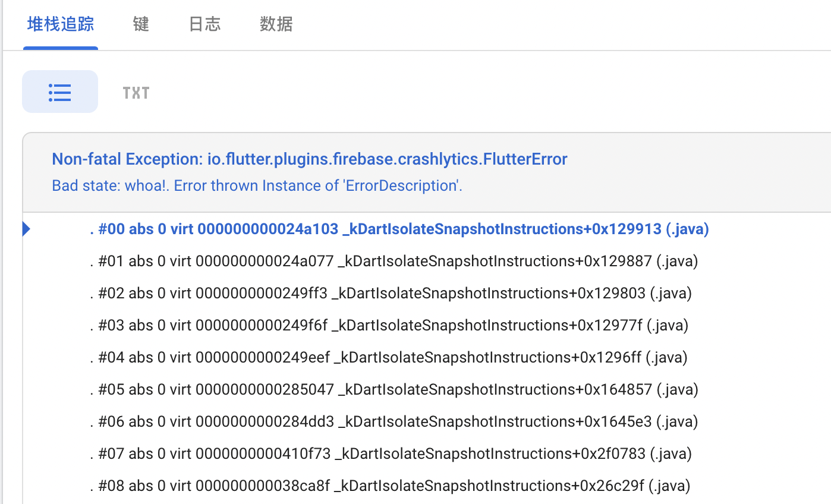Select stack frame #01 at 0x129887

coord(394,261)
